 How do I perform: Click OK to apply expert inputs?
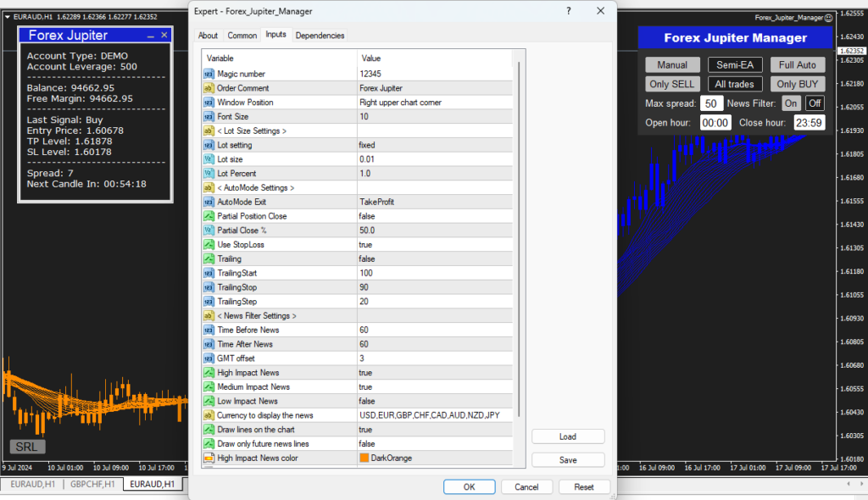click(470, 486)
